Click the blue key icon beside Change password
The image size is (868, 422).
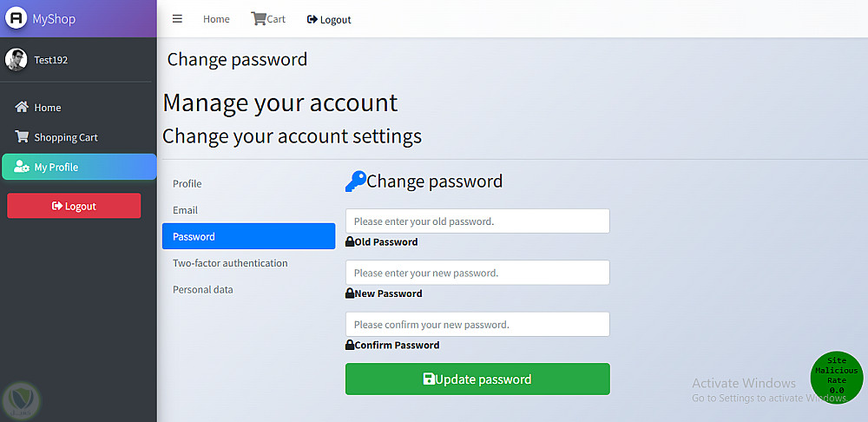click(355, 181)
